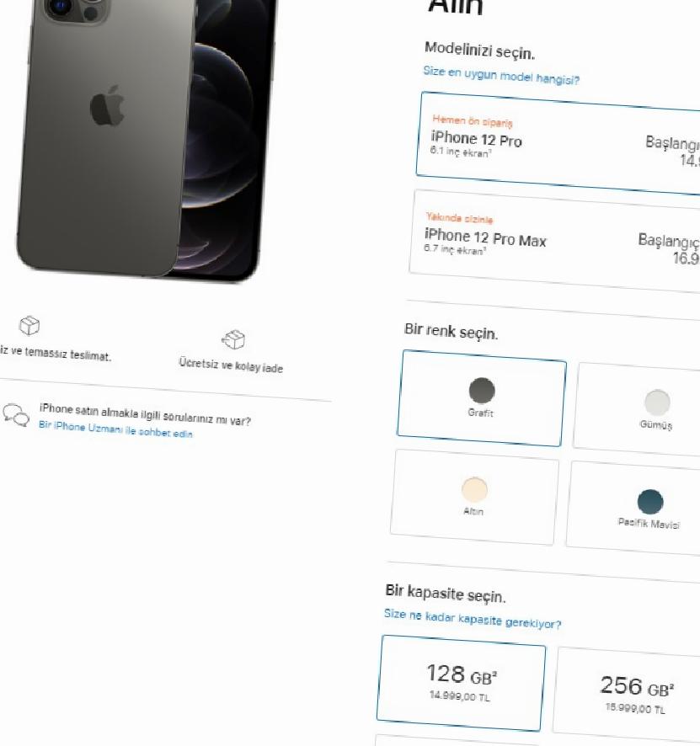Click the 'Bir iPhone Uzmanı ile sohbet edin' link

coord(115,429)
